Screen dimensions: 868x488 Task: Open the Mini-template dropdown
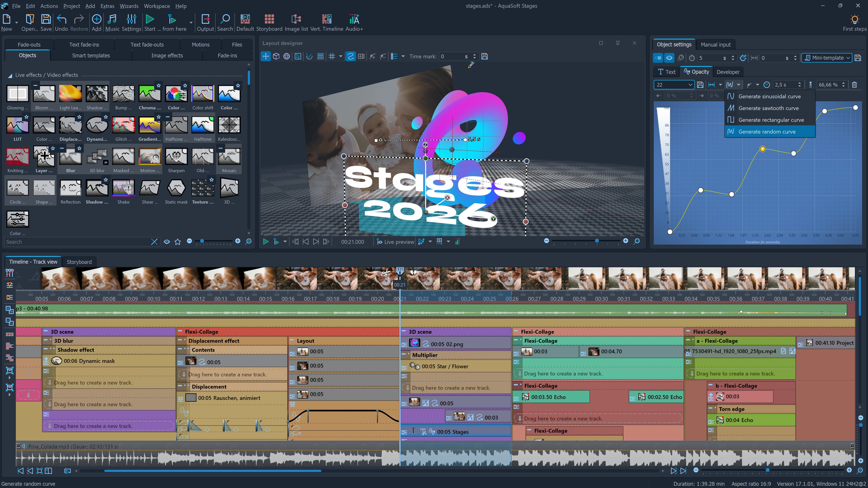click(x=827, y=58)
